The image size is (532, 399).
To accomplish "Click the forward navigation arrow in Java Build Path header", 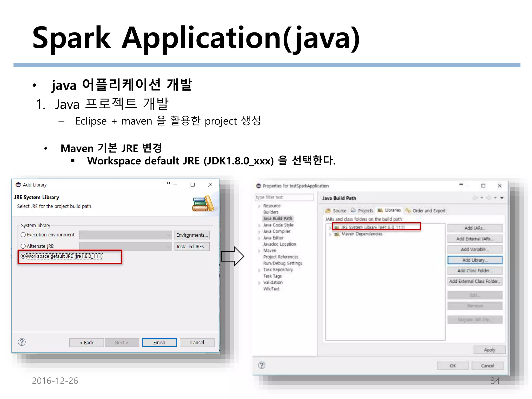I will [489, 198].
